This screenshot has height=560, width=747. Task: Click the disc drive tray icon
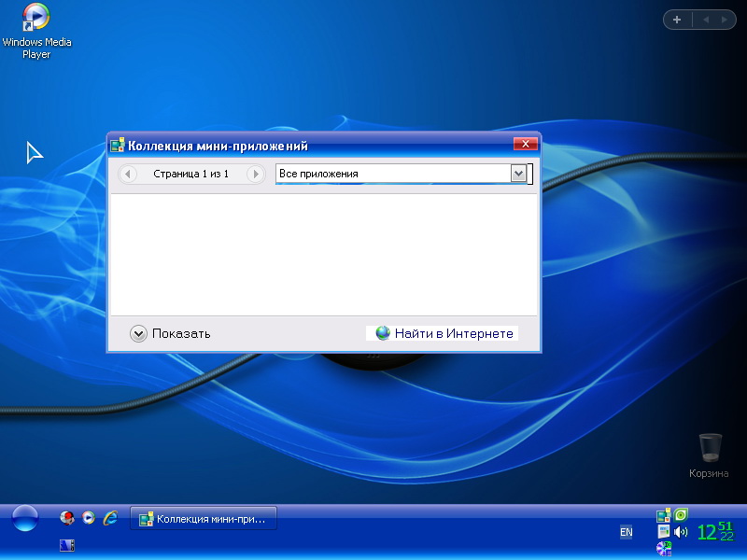click(664, 549)
